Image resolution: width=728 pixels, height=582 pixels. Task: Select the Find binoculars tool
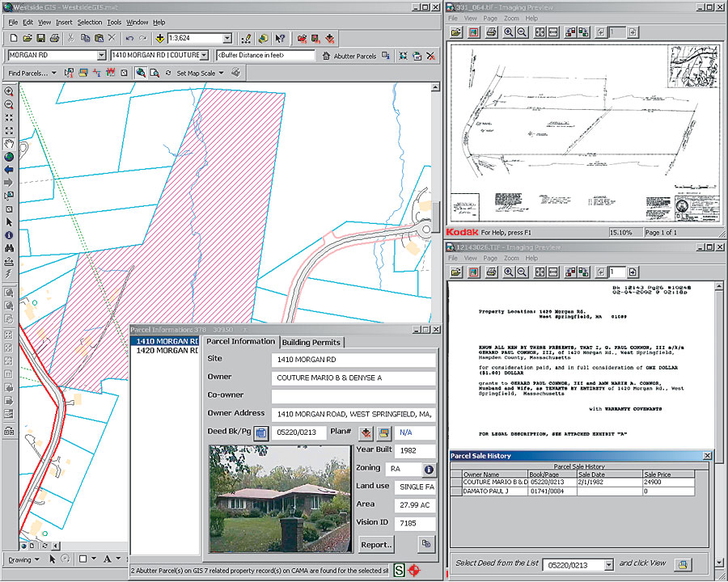pyautogui.click(x=9, y=248)
